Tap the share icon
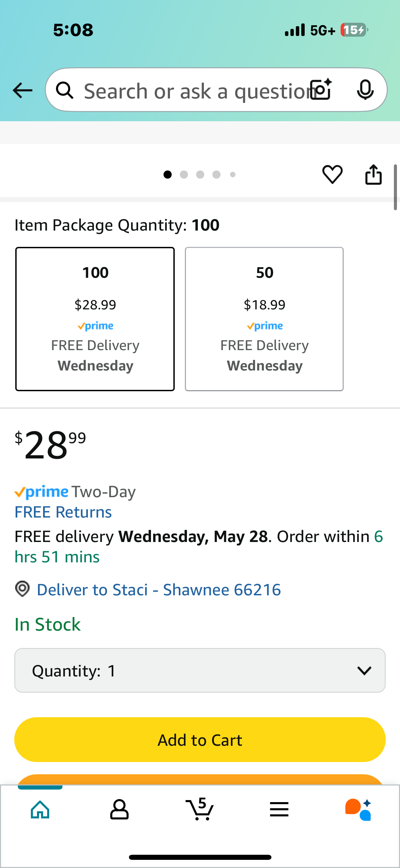The width and height of the screenshot is (400, 868). click(x=373, y=175)
